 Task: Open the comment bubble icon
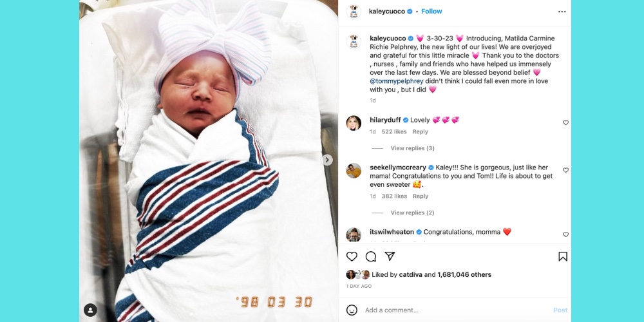tap(371, 257)
